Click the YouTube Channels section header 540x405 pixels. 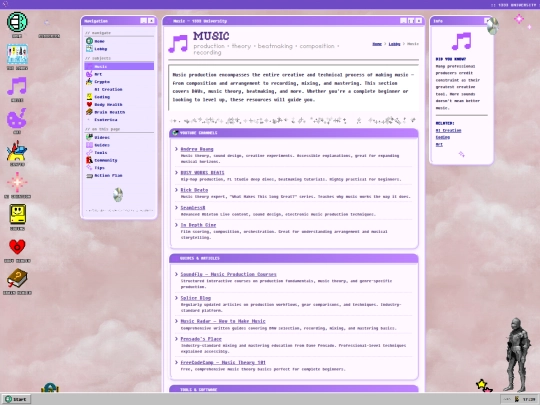pos(294,133)
